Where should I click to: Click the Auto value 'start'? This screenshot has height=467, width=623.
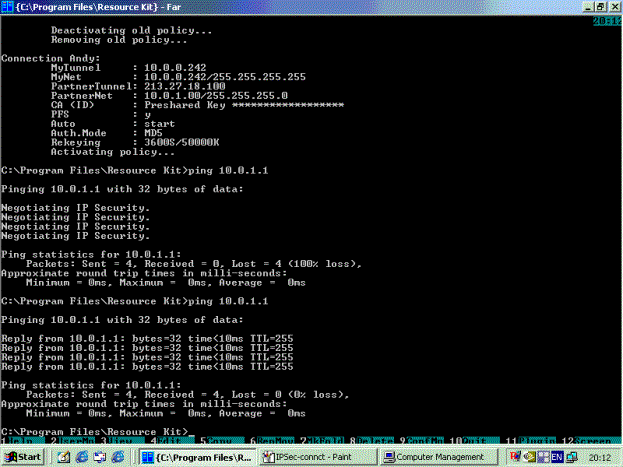(x=159, y=124)
